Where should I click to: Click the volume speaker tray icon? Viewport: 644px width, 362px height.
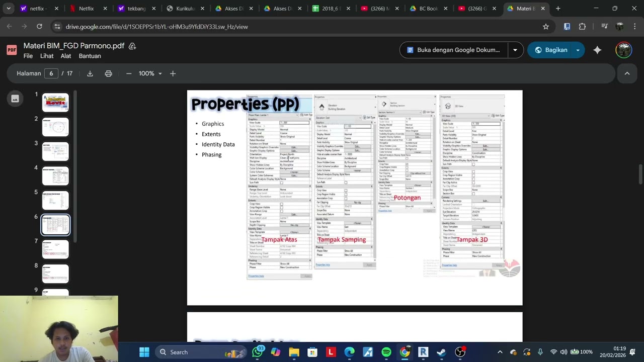563,352
